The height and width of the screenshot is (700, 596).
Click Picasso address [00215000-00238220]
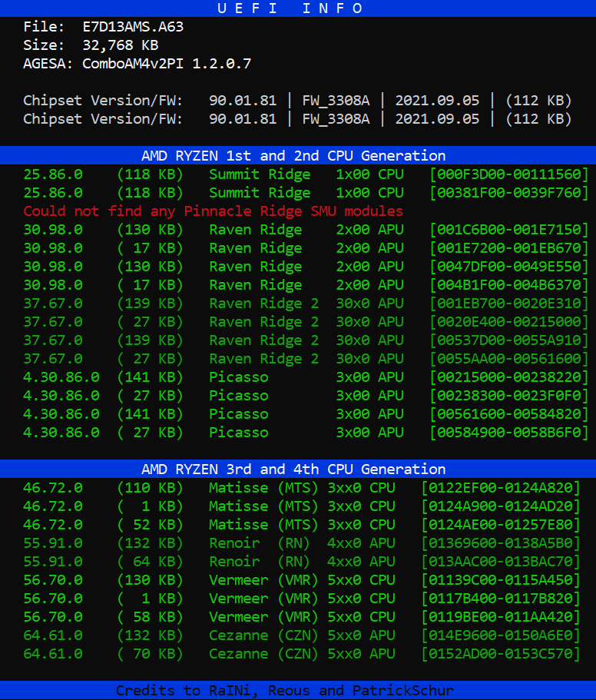pyautogui.click(x=509, y=377)
